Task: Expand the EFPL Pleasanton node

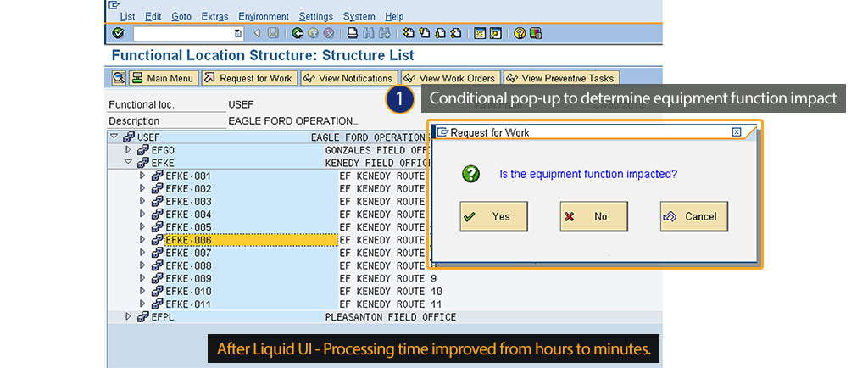Action: coord(129,317)
